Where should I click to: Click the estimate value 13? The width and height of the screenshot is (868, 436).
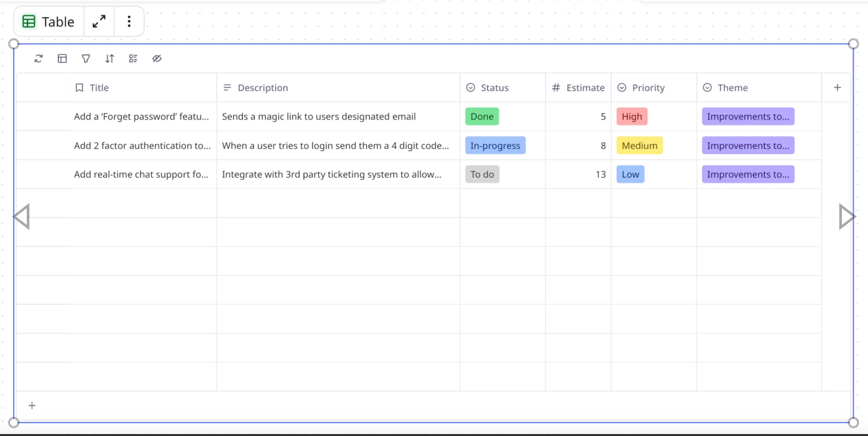[600, 174]
